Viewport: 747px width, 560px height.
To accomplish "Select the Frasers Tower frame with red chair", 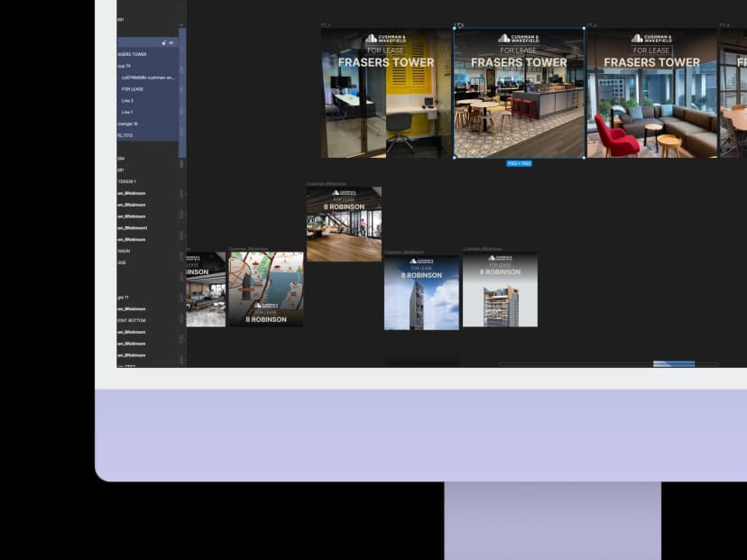I will click(652, 93).
